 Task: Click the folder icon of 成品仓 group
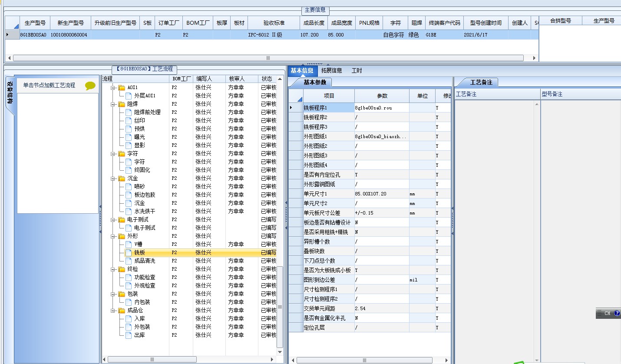[122, 310]
